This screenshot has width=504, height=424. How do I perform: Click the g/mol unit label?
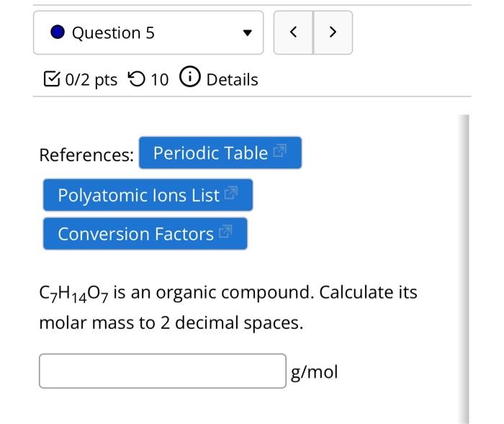coord(314,371)
